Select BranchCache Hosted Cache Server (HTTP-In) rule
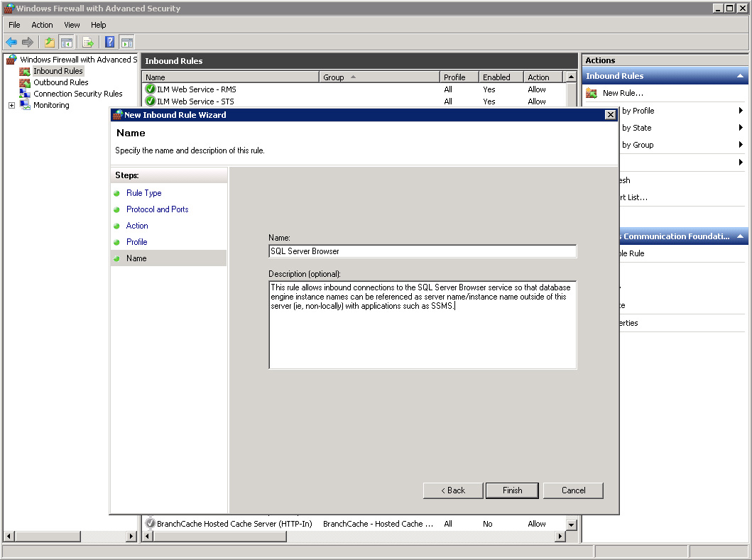This screenshot has height=560, width=752. pyautogui.click(x=354, y=524)
